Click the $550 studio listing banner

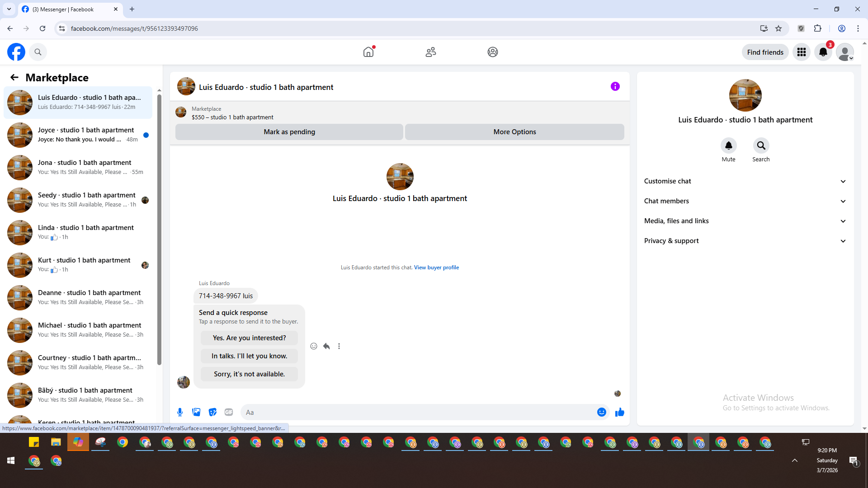(400, 113)
